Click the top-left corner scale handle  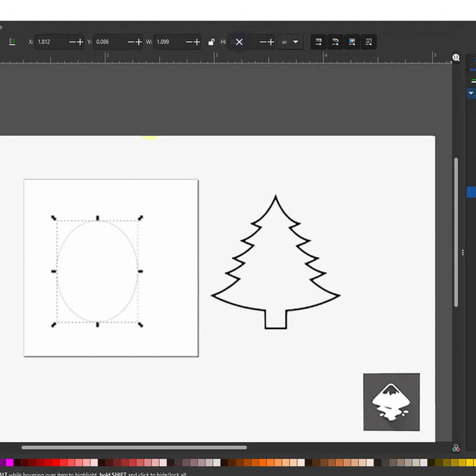[54, 218]
